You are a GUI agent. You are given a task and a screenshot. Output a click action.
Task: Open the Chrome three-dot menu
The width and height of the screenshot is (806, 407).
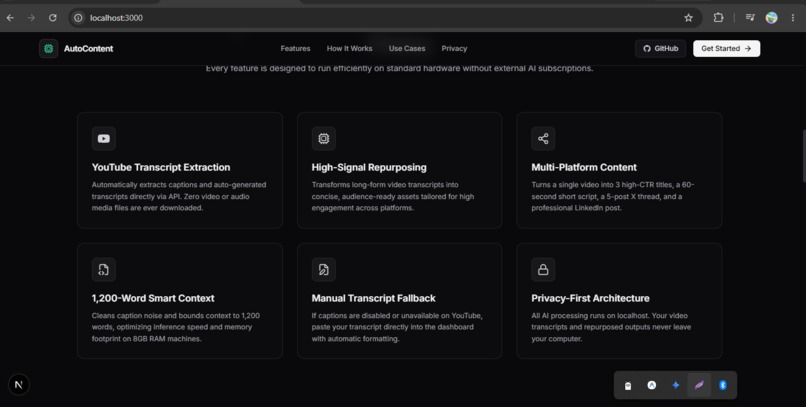793,17
